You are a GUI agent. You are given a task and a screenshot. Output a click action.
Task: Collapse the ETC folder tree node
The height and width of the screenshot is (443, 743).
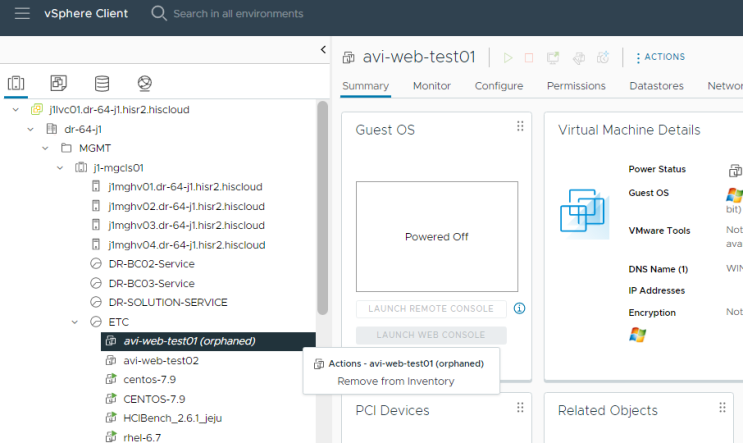76,322
